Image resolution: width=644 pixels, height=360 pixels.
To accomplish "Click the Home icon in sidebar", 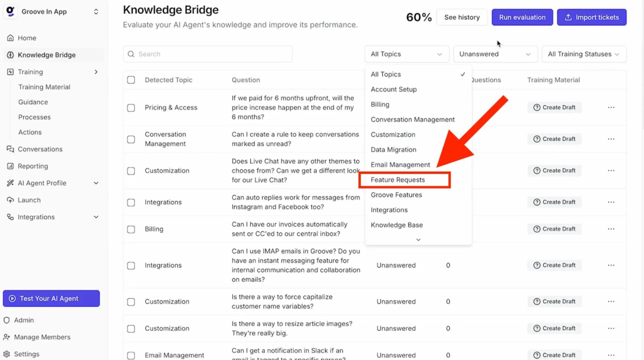I will pyautogui.click(x=10, y=38).
